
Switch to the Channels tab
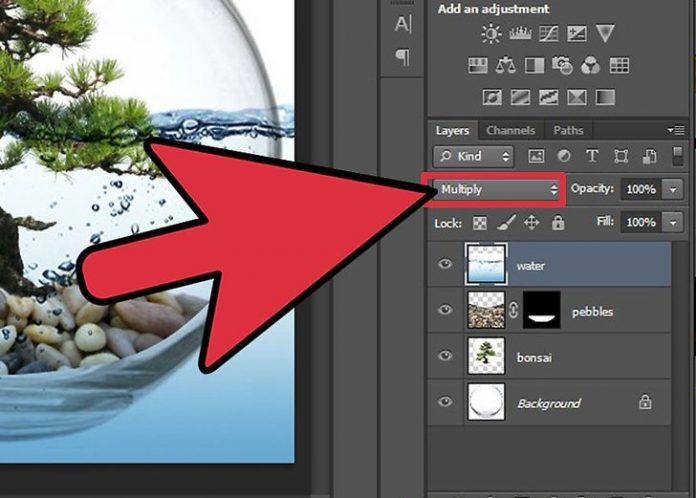(510, 130)
